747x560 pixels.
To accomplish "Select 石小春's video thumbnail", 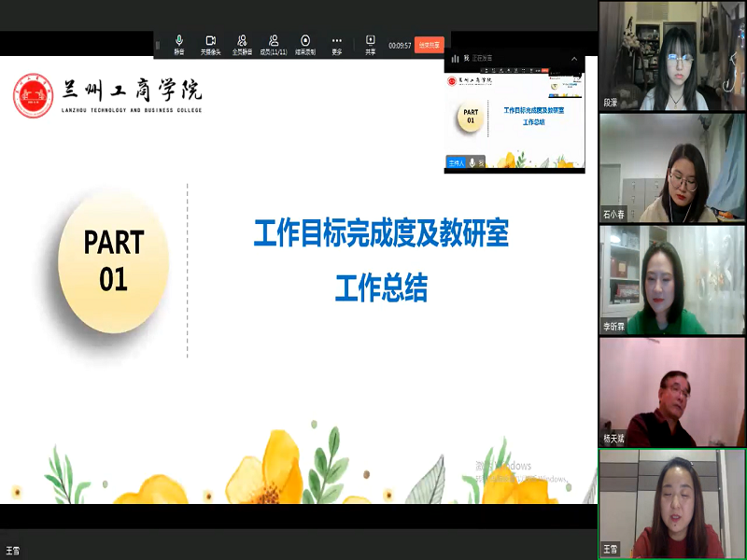I will 672,168.
